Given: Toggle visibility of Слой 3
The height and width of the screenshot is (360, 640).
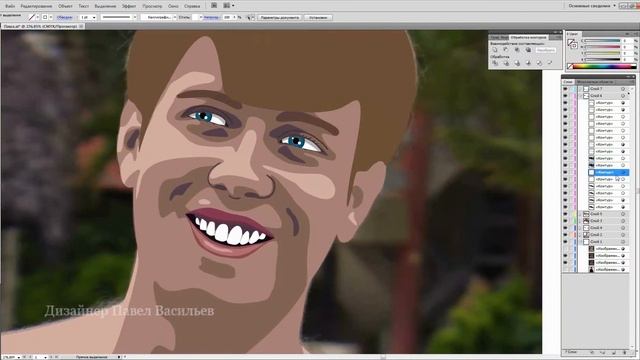Looking at the screenshot, I should tap(565, 221).
